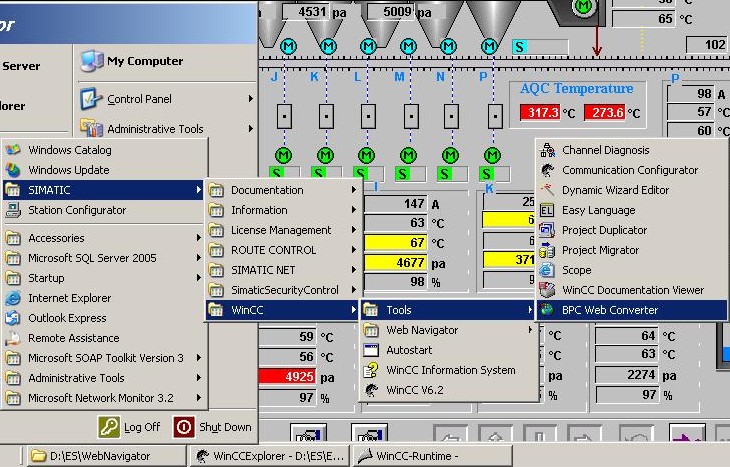This screenshot has width=730, height=467.
Task: Click the Easy Language EL icon
Action: coord(547,210)
